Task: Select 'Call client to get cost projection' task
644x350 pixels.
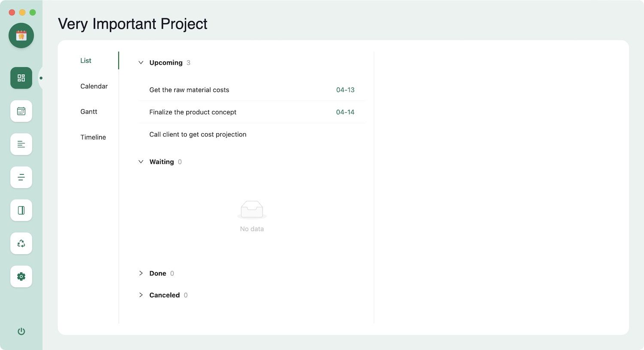Action: click(x=198, y=135)
